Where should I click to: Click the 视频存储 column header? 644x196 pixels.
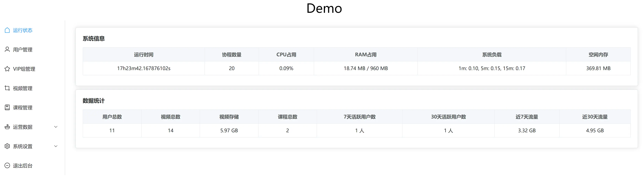click(x=229, y=117)
